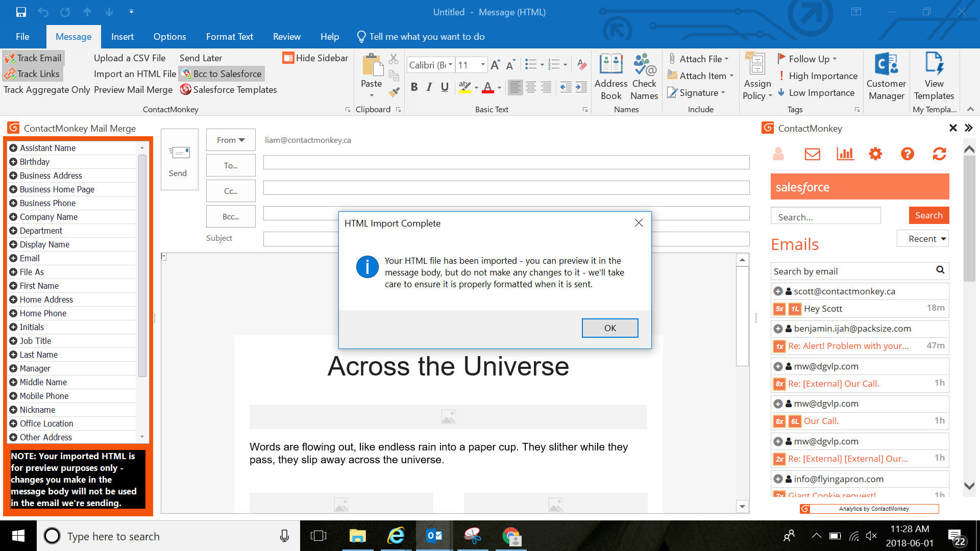Toggle Track Aggregate Only option
Screen dimensions: 980x551
(x=46, y=89)
